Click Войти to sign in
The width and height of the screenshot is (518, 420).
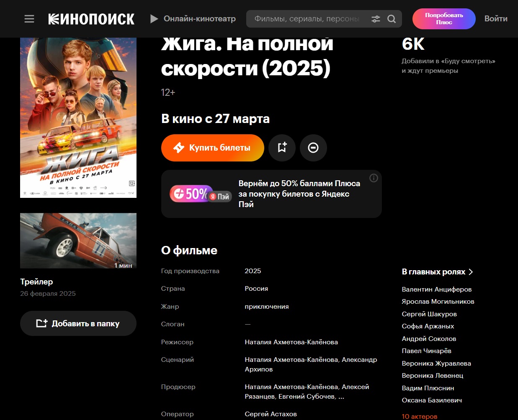click(496, 19)
